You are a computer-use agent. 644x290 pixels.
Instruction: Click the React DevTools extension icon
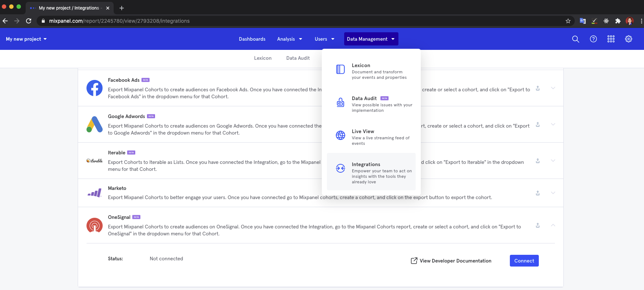click(606, 21)
